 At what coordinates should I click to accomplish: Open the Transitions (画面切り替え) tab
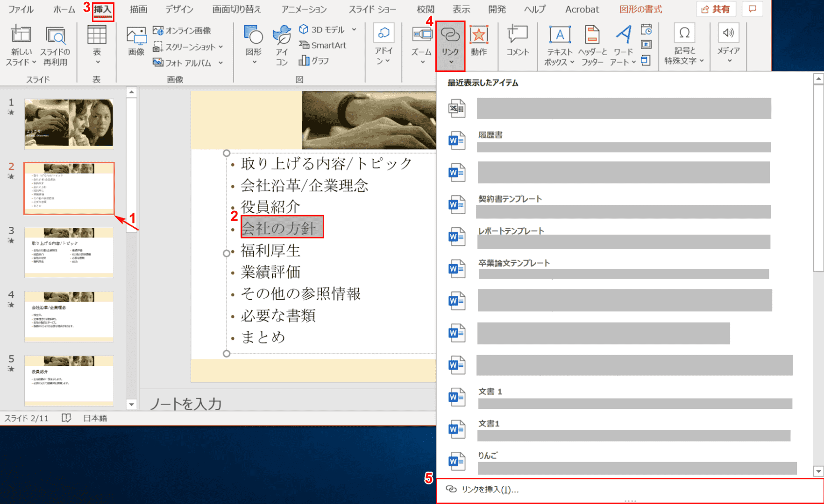point(236,9)
